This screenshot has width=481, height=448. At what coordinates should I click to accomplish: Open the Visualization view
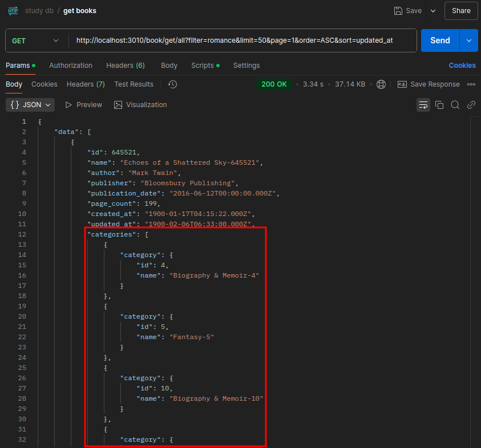[x=140, y=105]
